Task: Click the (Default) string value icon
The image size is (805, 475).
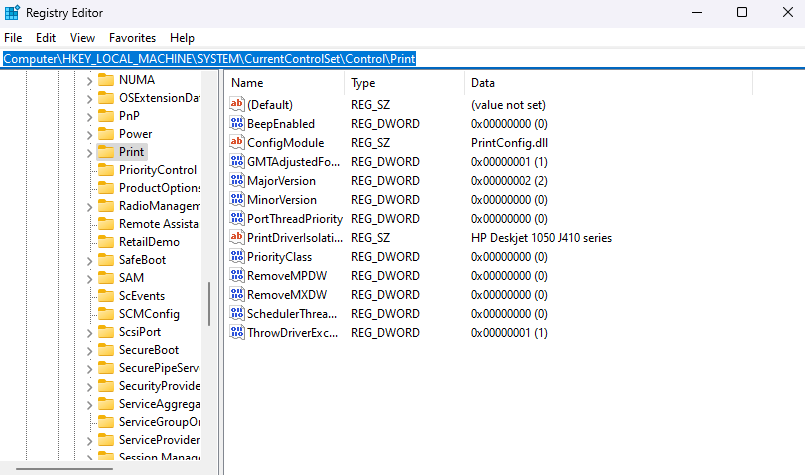Action: coord(236,104)
